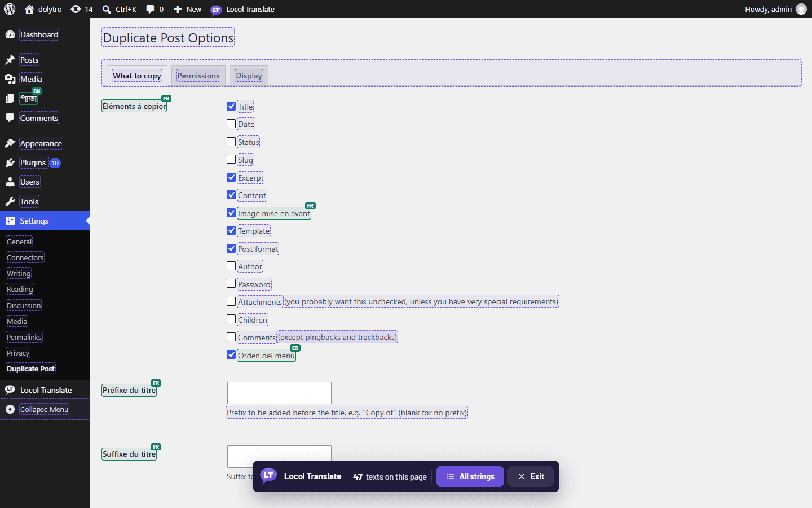The height and width of the screenshot is (508, 812).
Task: Check the Children checkbox
Action: click(231, 319)
